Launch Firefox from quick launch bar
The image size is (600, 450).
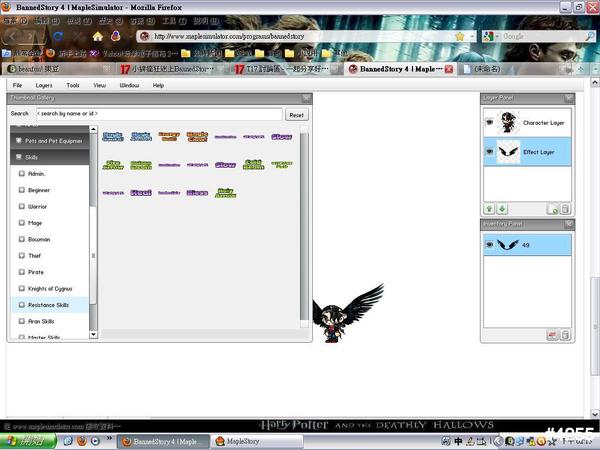pos(82,441)
